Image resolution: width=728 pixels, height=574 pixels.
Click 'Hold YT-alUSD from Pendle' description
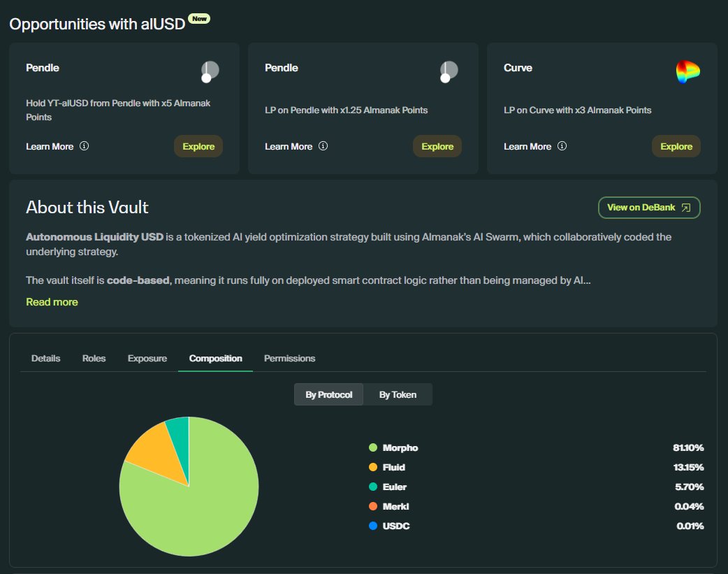(118, 110)
